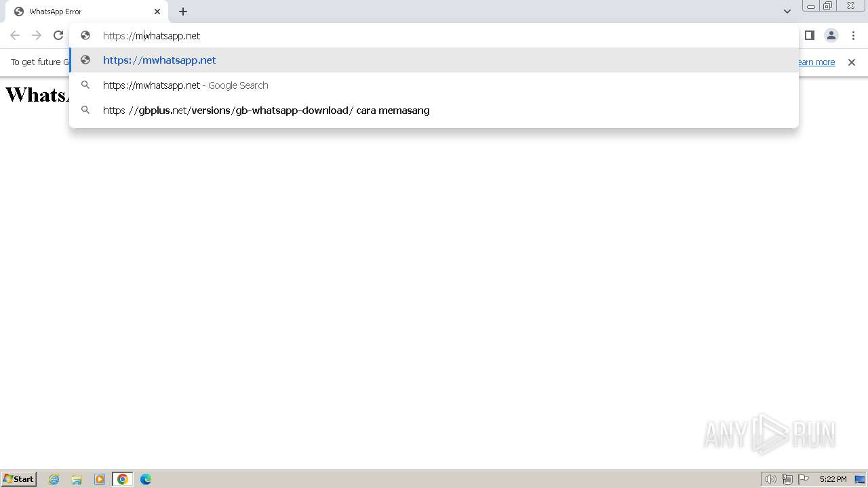Restore down the Chrome window
The width and height of the screenshot is (868, 488).
pyautogui.click(x=828, y=6)
